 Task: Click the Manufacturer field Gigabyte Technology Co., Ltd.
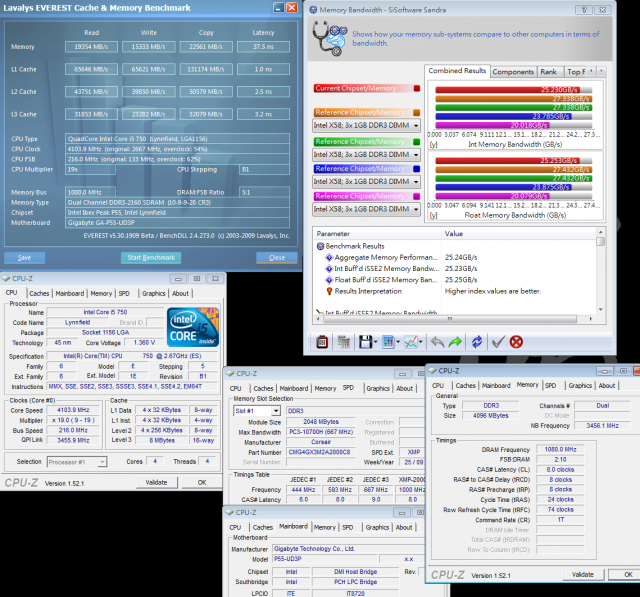[x=347, y=549]
